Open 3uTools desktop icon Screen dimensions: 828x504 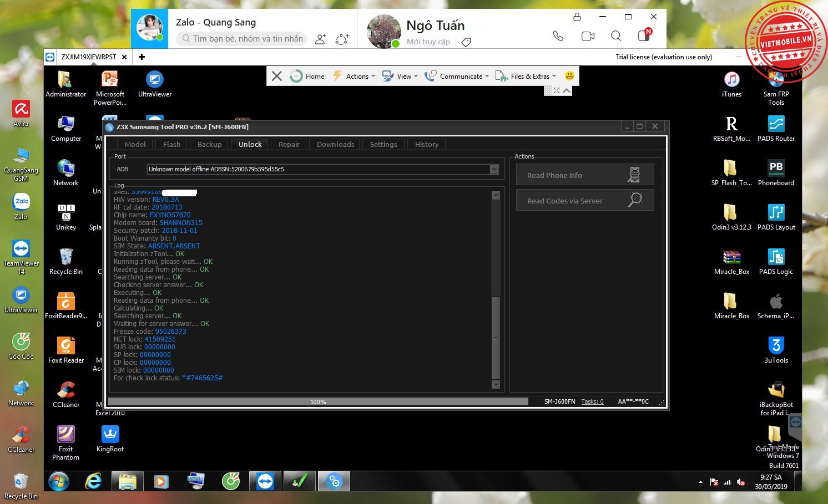[776, 350]
